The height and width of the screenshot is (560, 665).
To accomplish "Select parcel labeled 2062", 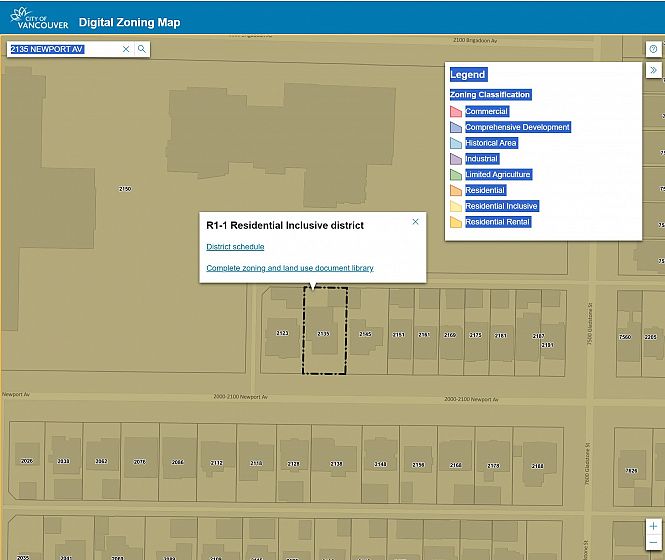I will pyautogui.click(x=101, y=461).
